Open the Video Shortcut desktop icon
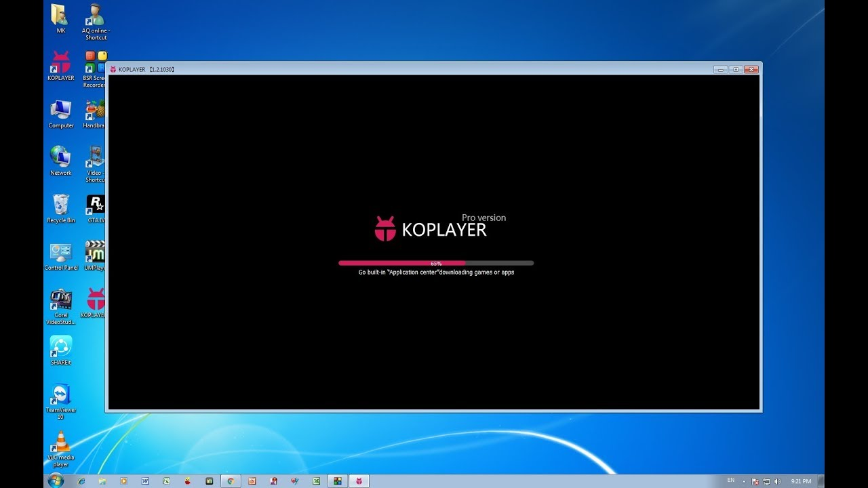 pos(96,164)
